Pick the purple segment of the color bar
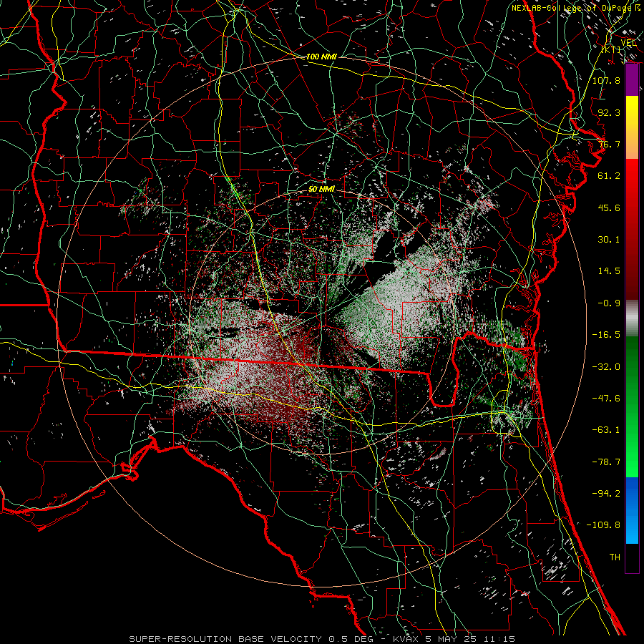The image size is (644, 644). click(x=632, y=80)
